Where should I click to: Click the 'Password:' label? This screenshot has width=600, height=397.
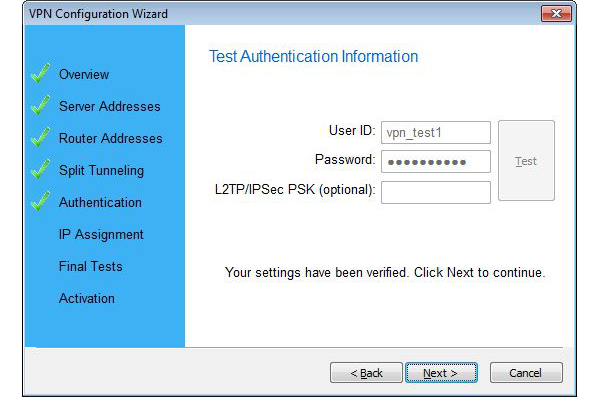345,160
